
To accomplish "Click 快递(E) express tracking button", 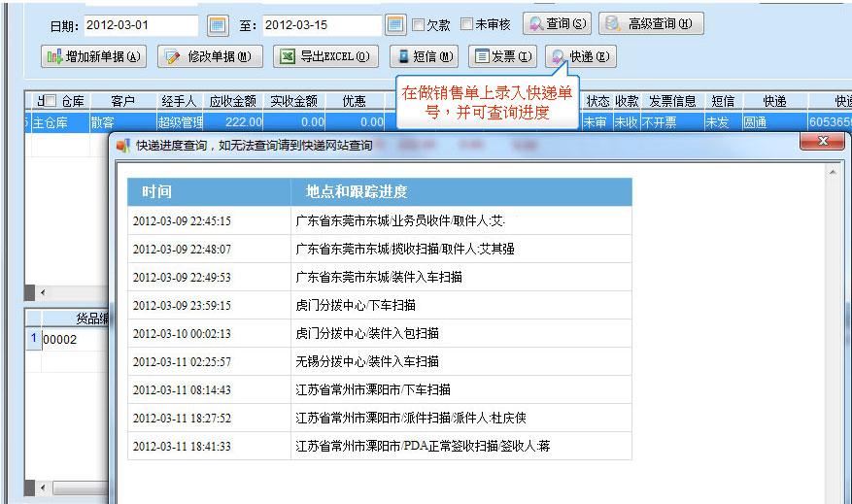I will click(x=580, y=56).
